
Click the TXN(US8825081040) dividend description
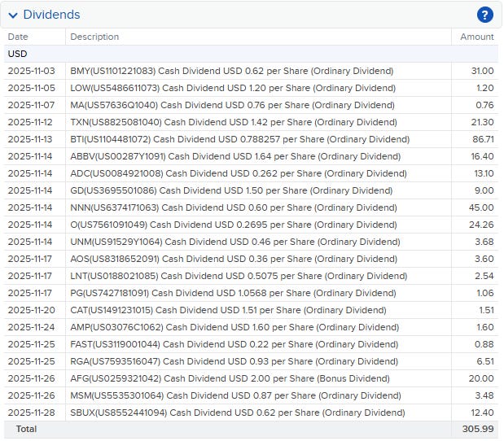pos(234,122)
